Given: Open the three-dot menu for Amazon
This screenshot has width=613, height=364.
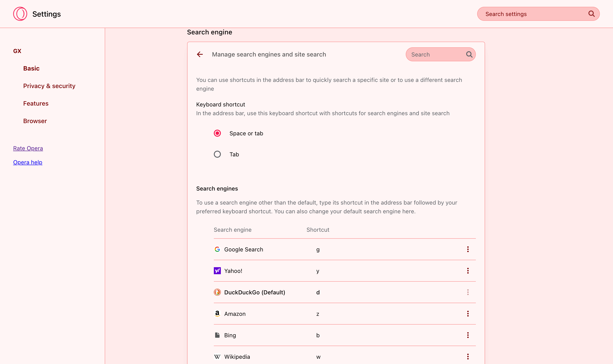Looking at the screenshot, I should pos(468,313).
